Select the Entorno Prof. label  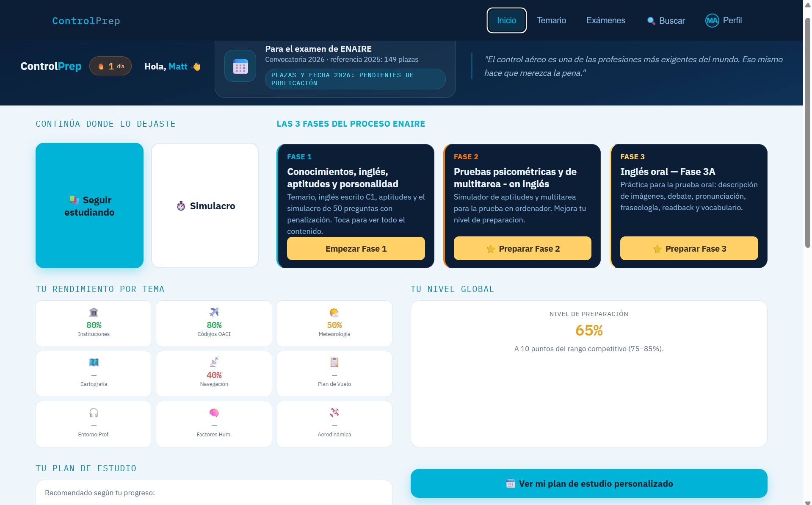[x=94, y=435]
